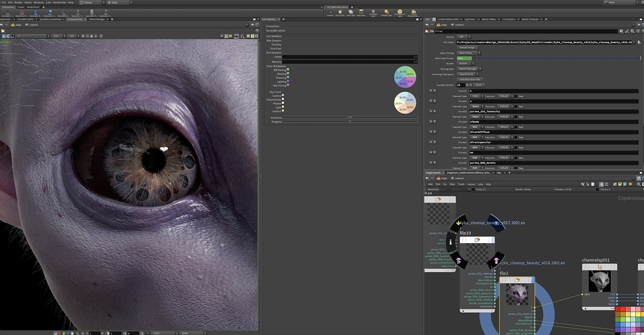
Task: Click the home view icon in Composite View
Action: 91,36
